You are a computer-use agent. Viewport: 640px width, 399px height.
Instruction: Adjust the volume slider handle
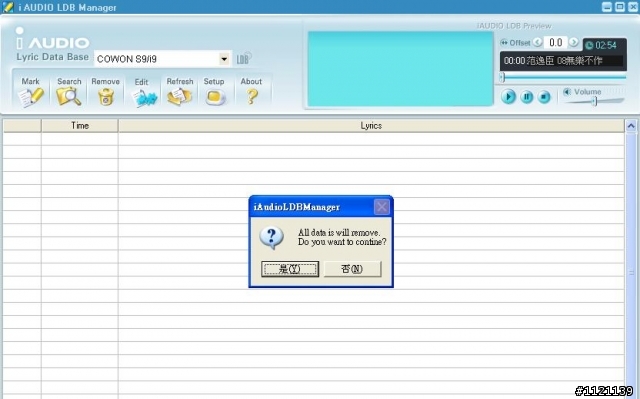point(595,101)
